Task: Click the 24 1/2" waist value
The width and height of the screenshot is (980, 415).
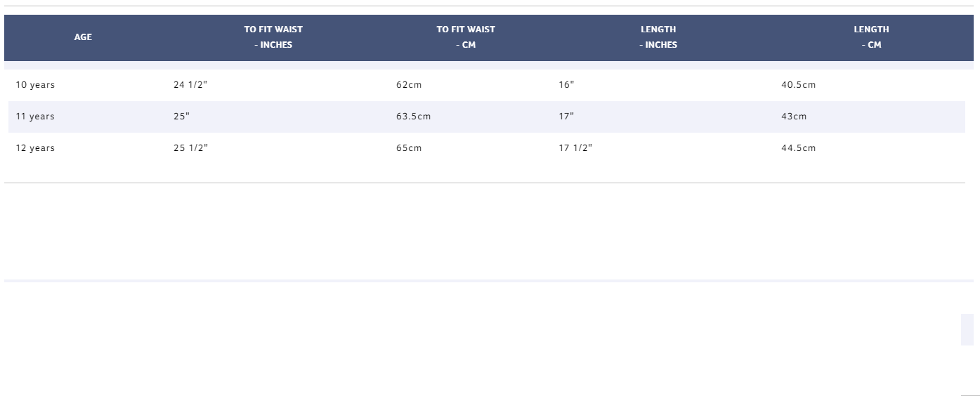Action: 190,85
